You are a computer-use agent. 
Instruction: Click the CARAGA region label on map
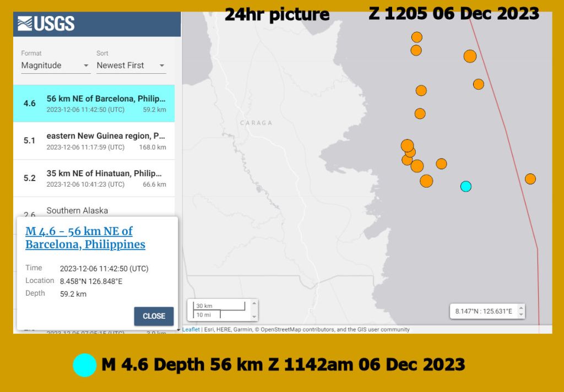[256, 123]
